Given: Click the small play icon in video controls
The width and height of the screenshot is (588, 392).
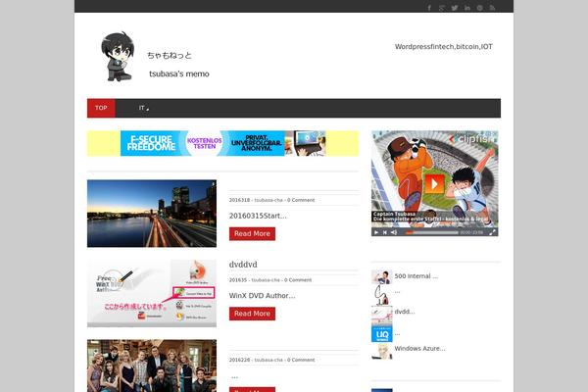Looking at the screenshot, I should point(376,232).
